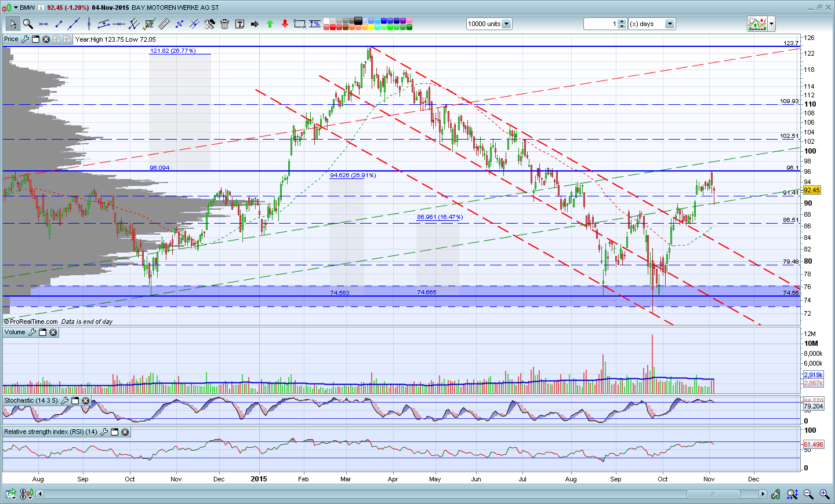Open the 10000 units dropdown
This screenshot has width=835, height=504.
pyautogui.click(x=506, y=24)
